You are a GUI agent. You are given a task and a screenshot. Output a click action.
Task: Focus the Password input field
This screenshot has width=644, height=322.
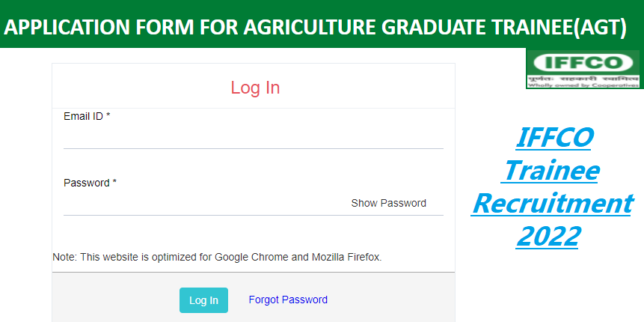pos(202,204)
